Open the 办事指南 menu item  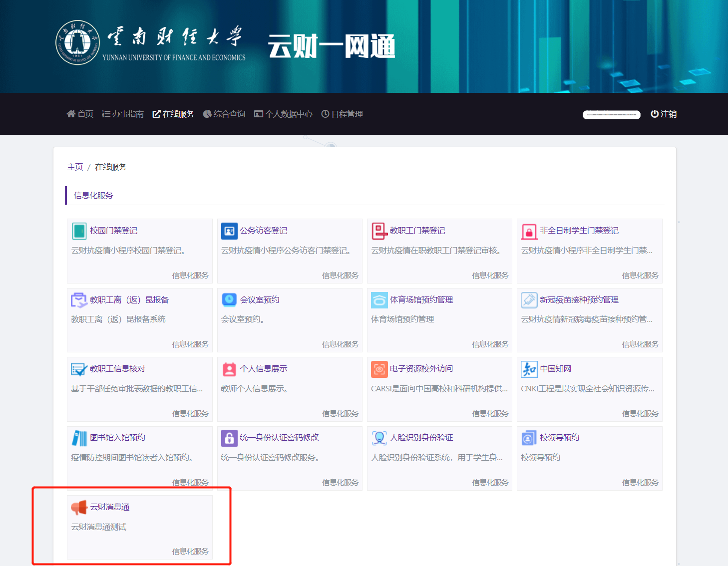(x=123, y=114)
